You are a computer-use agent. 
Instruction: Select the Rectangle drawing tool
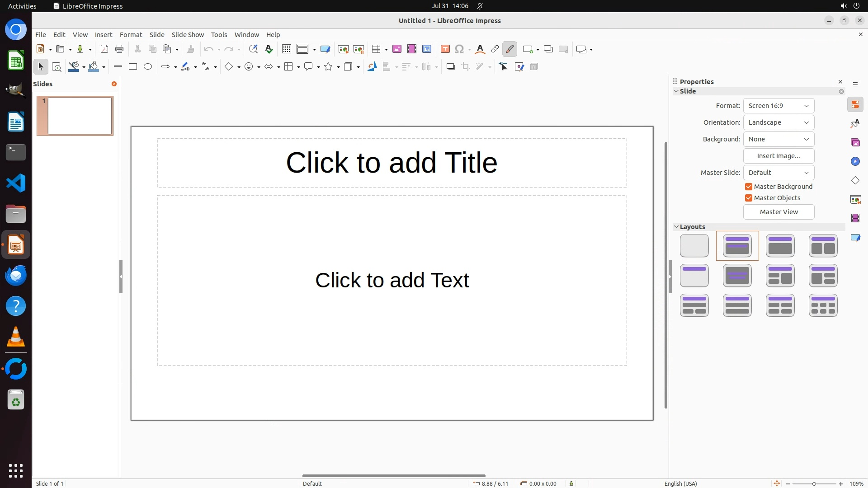tap(133, 67)
